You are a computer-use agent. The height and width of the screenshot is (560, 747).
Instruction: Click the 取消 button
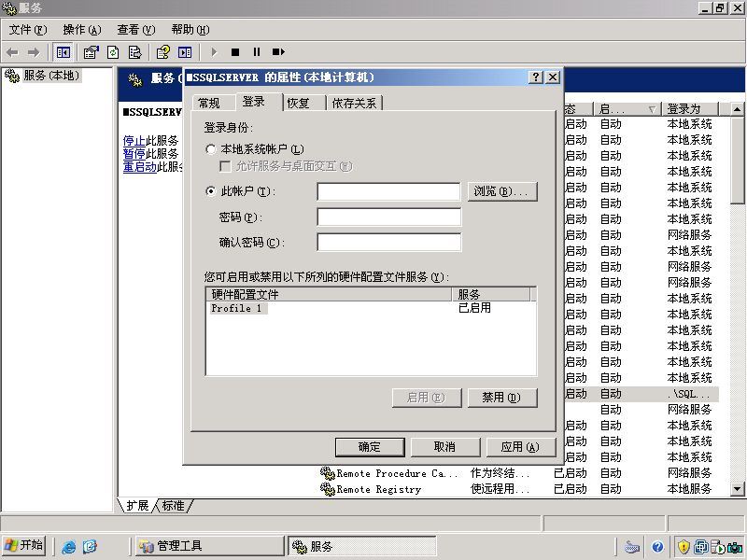(x=445, y=447)
